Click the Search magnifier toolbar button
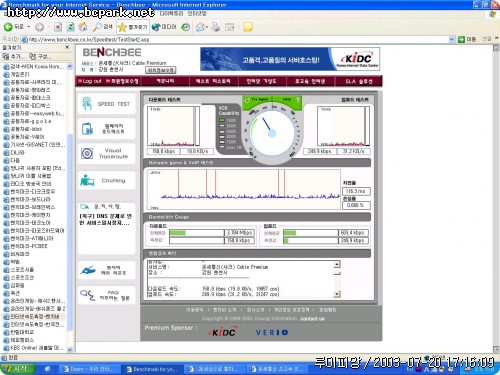 [x=103, y=27]
